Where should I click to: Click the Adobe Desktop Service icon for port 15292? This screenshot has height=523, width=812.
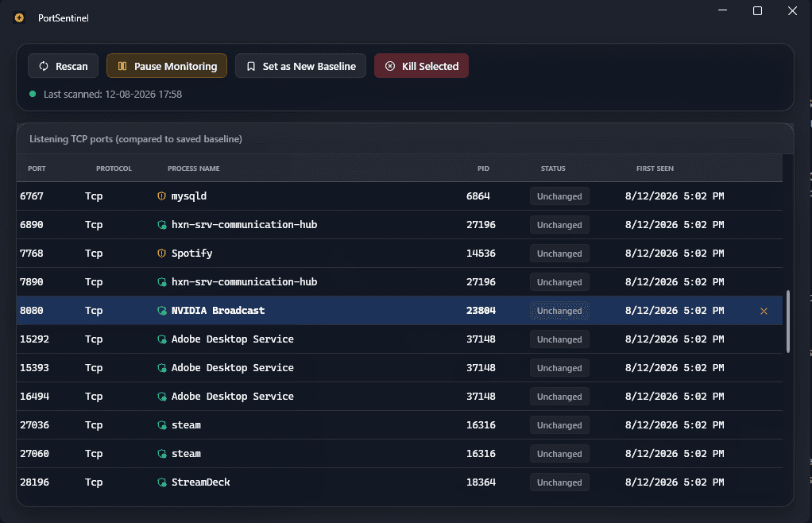click(x=161, y=339)
